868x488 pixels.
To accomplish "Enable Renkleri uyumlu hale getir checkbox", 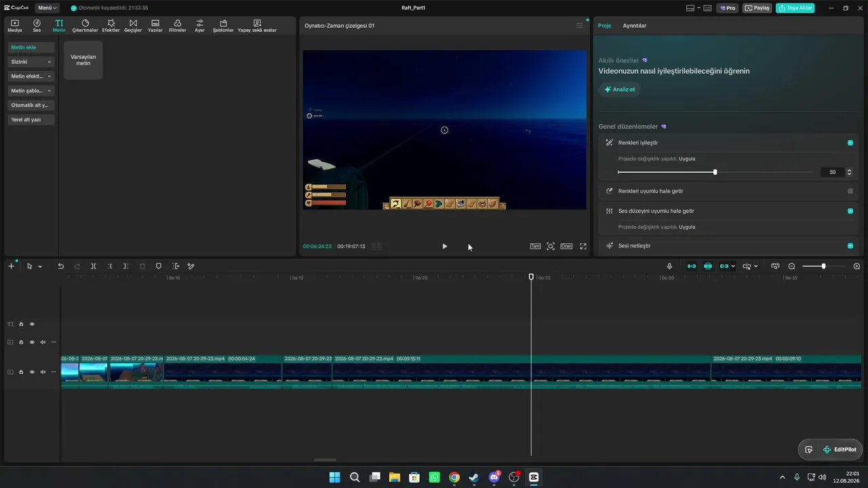I will click(x=850, y=191).
